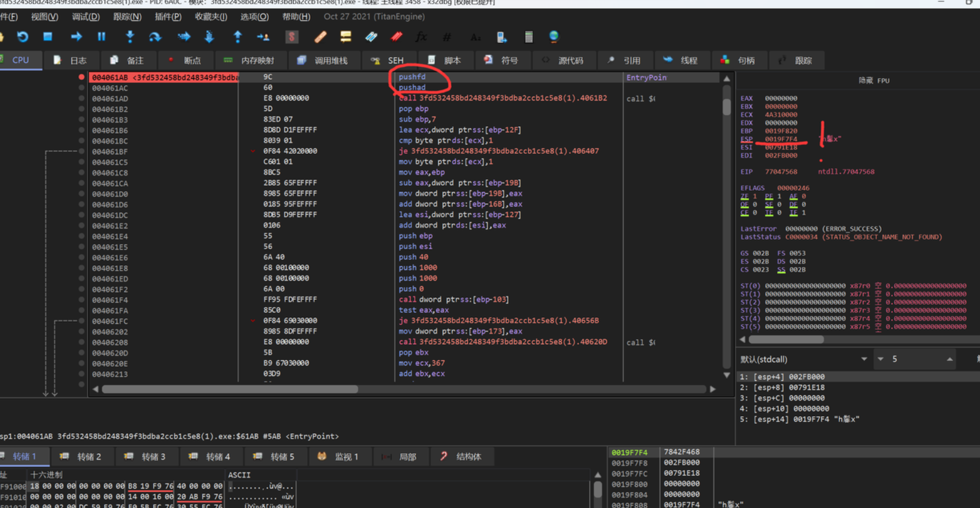Toggle breakpoint dot at address 004061AC
This screenshot has height=508, width=980.
(x=81, y=87)
